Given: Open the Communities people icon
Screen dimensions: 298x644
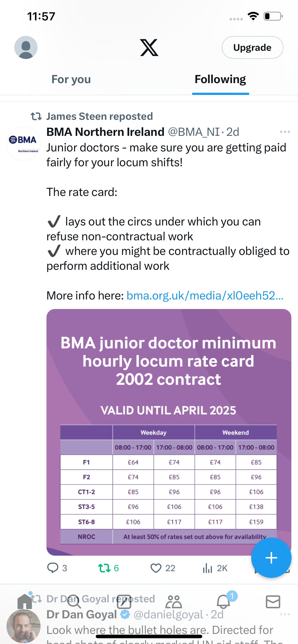Looking at the screenshot, I should point(173,602).
